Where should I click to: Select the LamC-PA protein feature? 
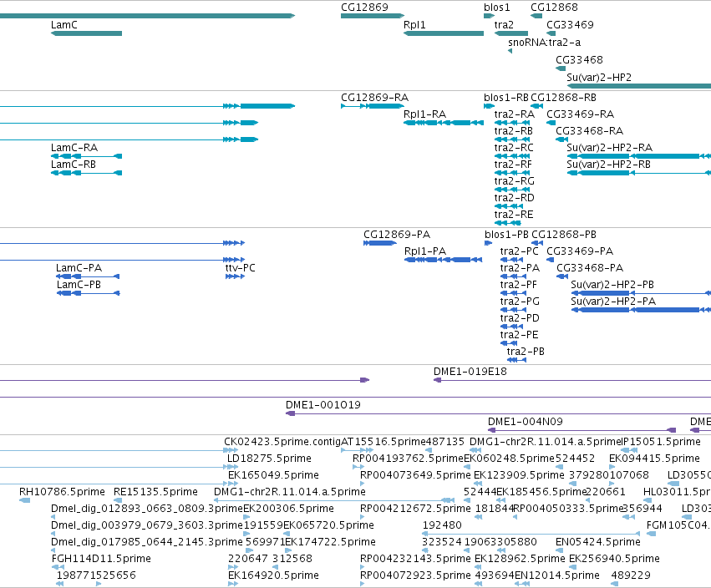88,276
